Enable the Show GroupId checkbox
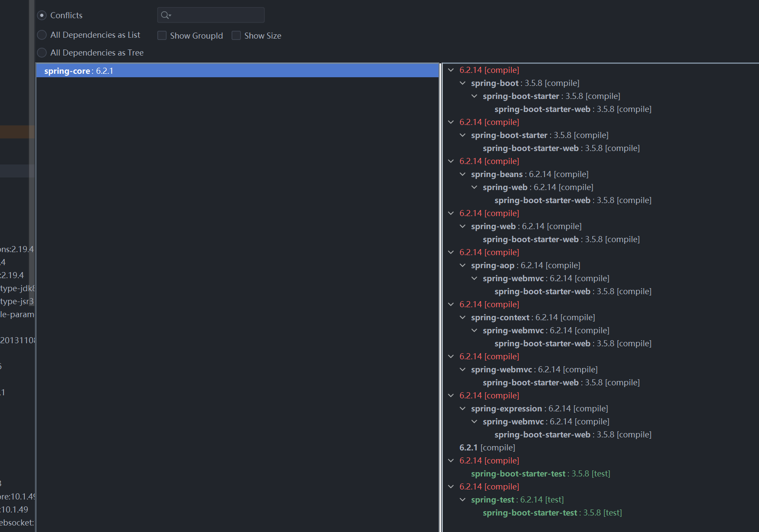The width and height of the screenshot is (759, 532). tap(162, 36)
